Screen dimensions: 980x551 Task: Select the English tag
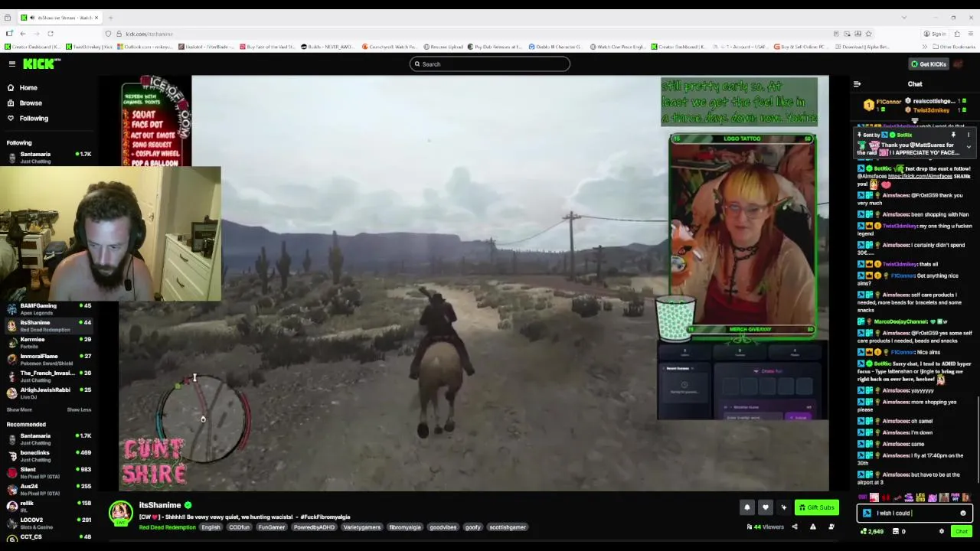[x=211, y=527]
